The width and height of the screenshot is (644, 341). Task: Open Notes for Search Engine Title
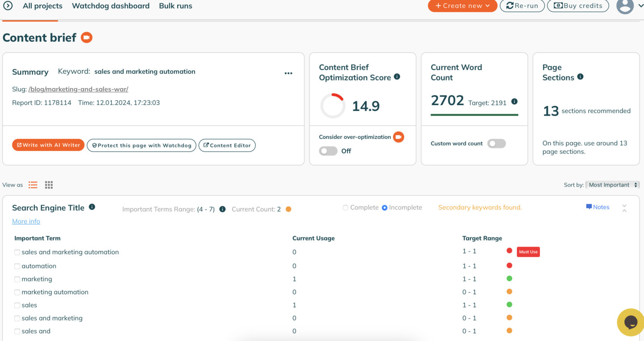point(597,207)
